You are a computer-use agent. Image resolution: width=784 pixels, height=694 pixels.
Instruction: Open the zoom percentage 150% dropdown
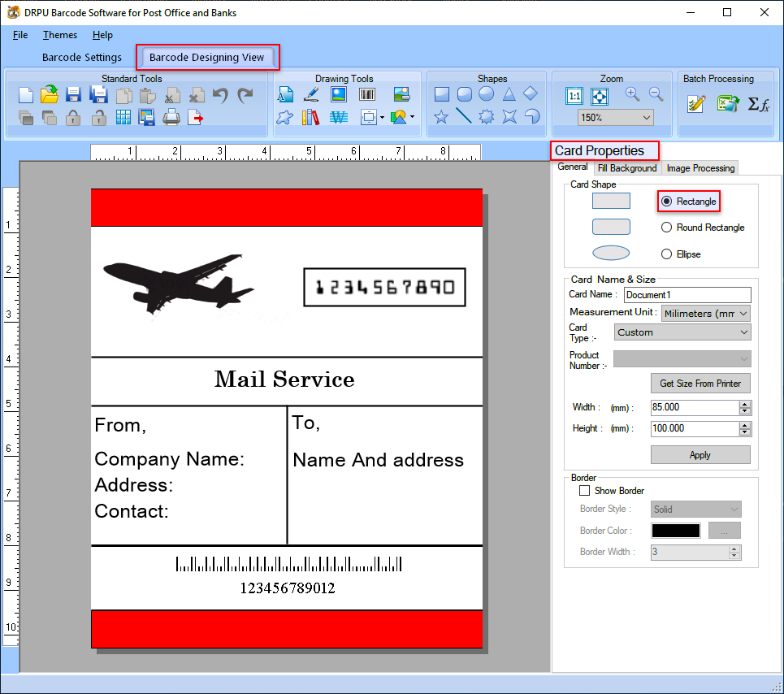(x=647, y=118)
